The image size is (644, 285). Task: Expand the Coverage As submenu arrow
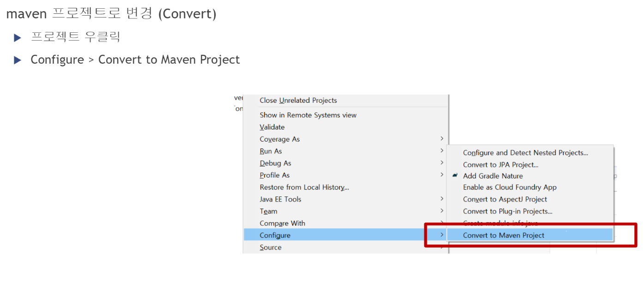click(442, 139)
